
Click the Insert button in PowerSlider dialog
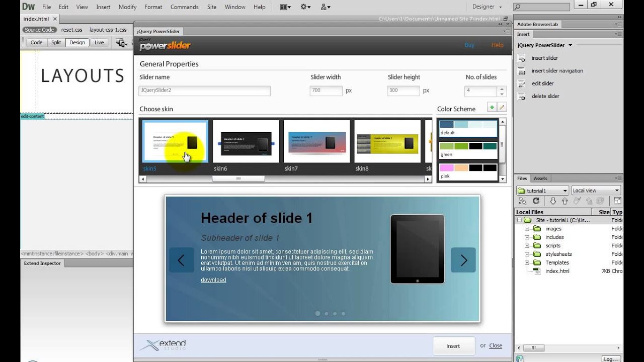453,346
